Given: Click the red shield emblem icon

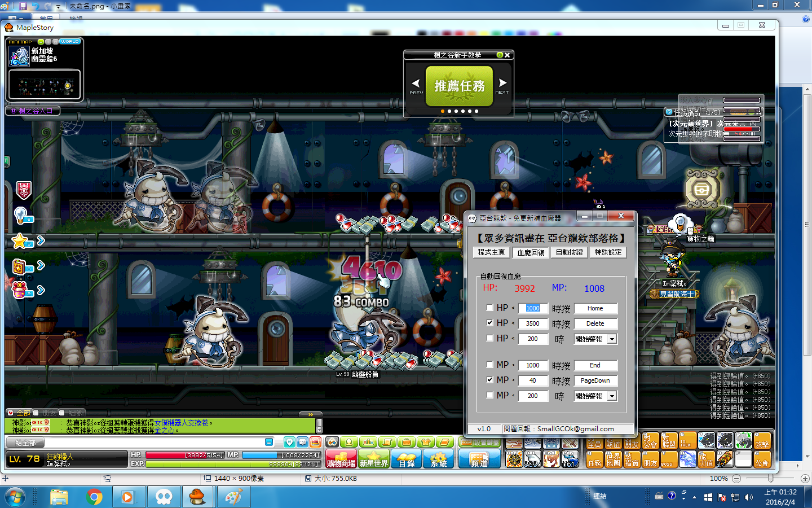Looking at the screenshot, I should point(24,190).
